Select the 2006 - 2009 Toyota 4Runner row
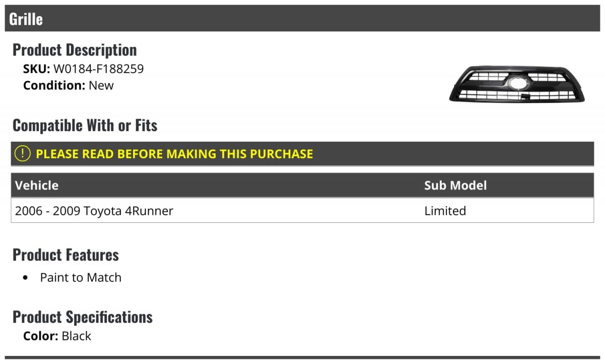The image size is (605, 364). (302, 210)
